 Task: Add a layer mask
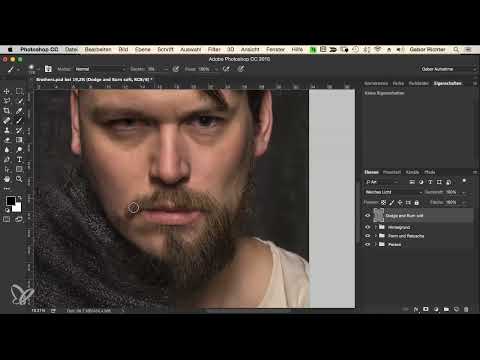(x=426, y=309)
